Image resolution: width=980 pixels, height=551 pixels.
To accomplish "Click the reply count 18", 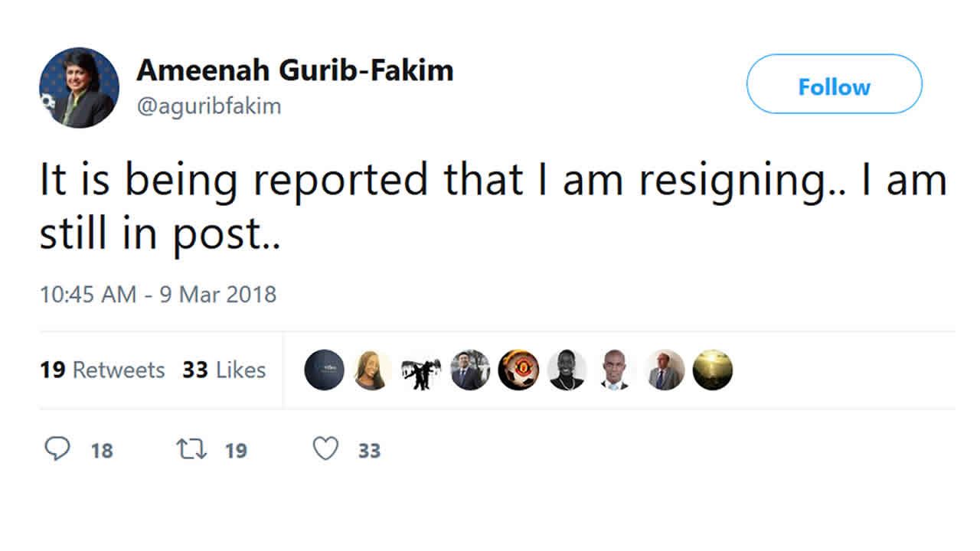I will tap(102, 451).
